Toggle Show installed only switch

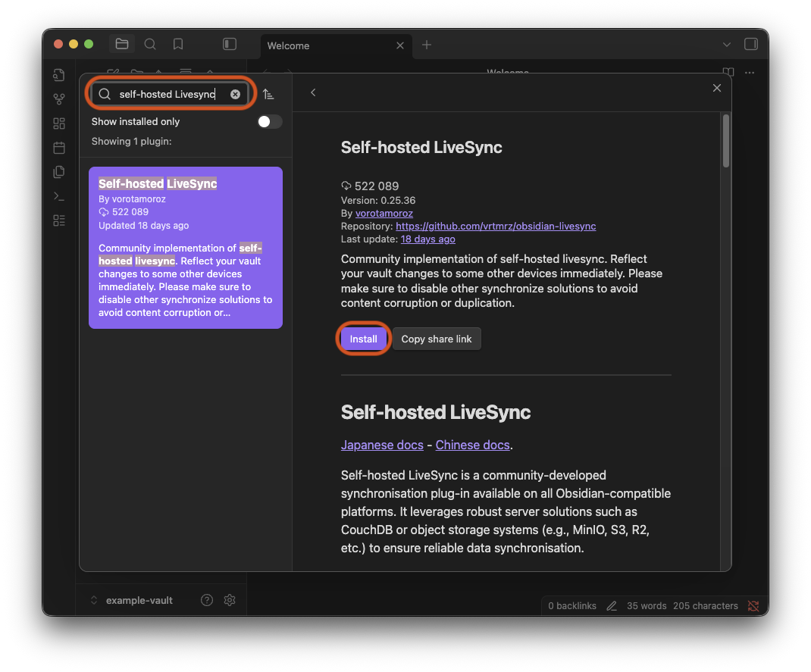tap(270, 121)
